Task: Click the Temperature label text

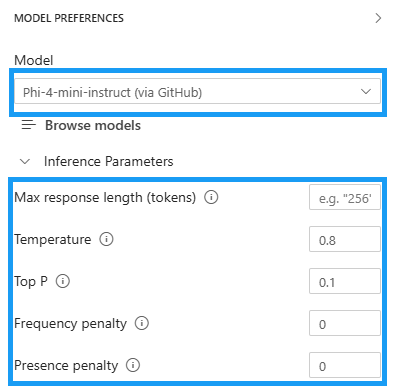Action: tap(53, 239)
